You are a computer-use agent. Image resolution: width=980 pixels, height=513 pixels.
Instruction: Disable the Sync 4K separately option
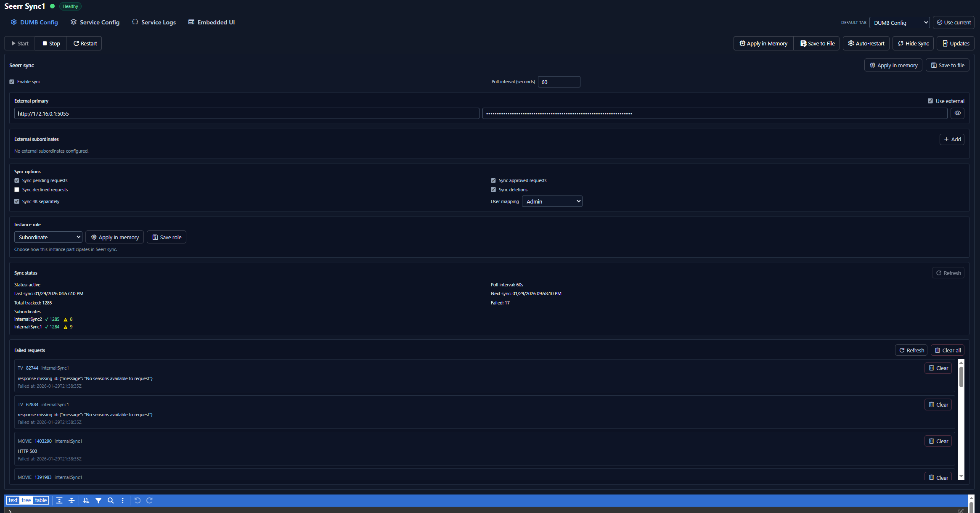(16, 201)
